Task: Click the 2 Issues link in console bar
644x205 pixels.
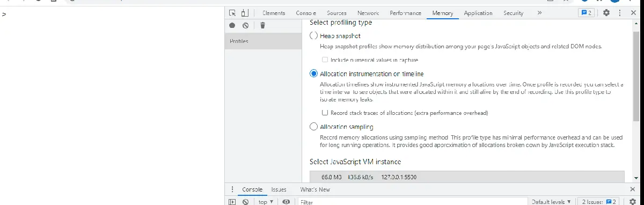Action: click(599, 202)
